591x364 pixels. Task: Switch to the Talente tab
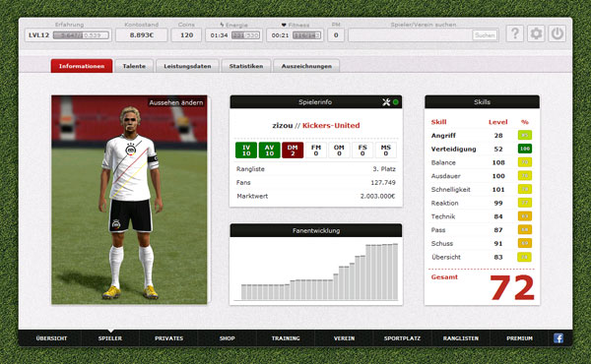[x=134, y=66]
